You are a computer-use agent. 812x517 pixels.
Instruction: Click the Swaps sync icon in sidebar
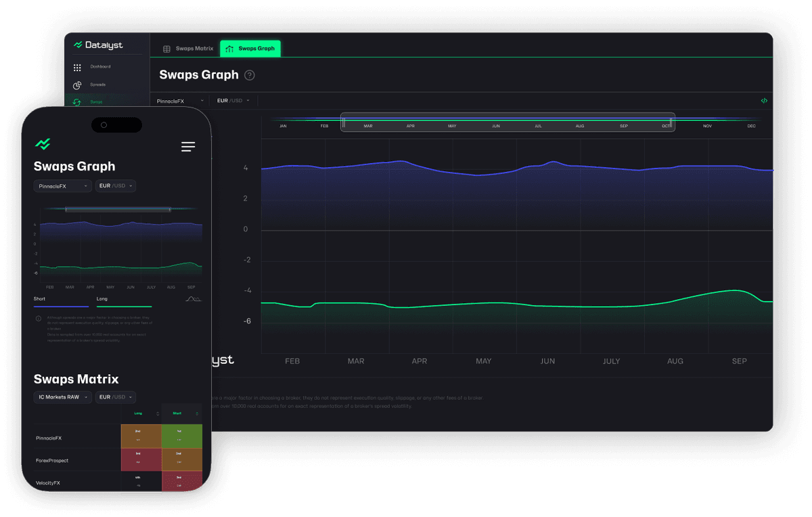pos(78,102)
